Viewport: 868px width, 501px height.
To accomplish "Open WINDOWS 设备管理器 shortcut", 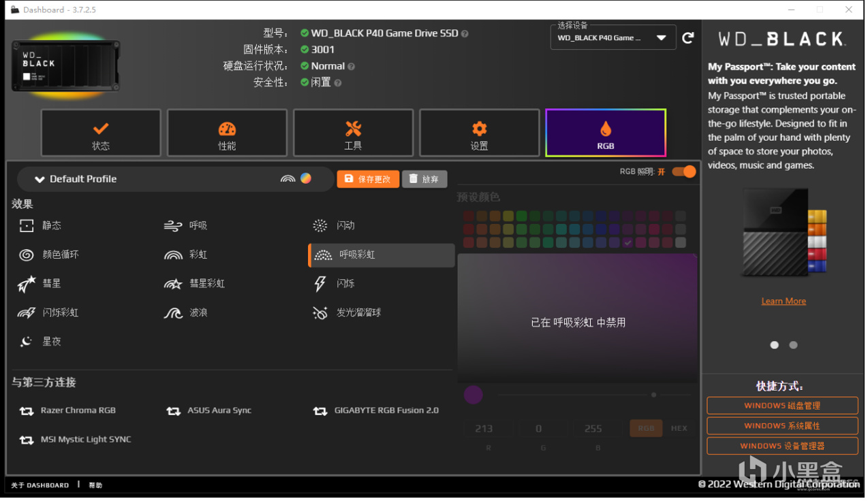I will (x=782, y=447).
